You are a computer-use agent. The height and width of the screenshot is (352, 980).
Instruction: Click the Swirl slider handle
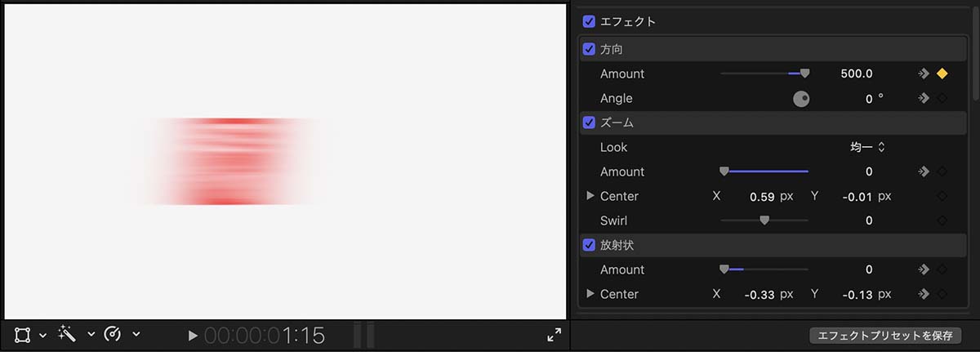(x=764, y=221)
